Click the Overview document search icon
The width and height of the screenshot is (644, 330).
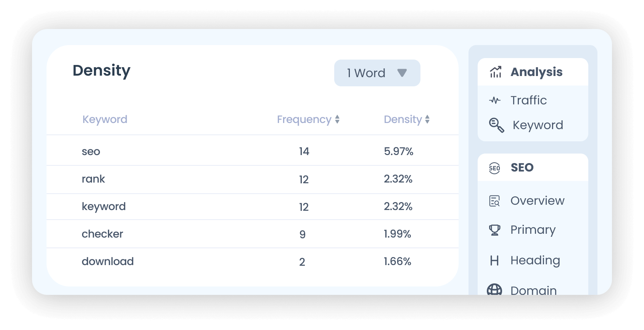(494, 201)
